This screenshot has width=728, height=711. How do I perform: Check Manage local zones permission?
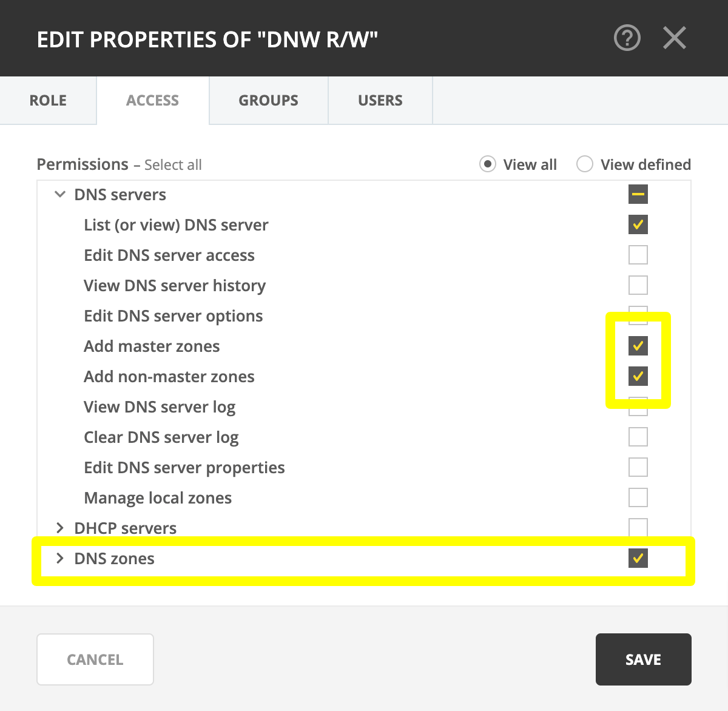coord(638,498)
